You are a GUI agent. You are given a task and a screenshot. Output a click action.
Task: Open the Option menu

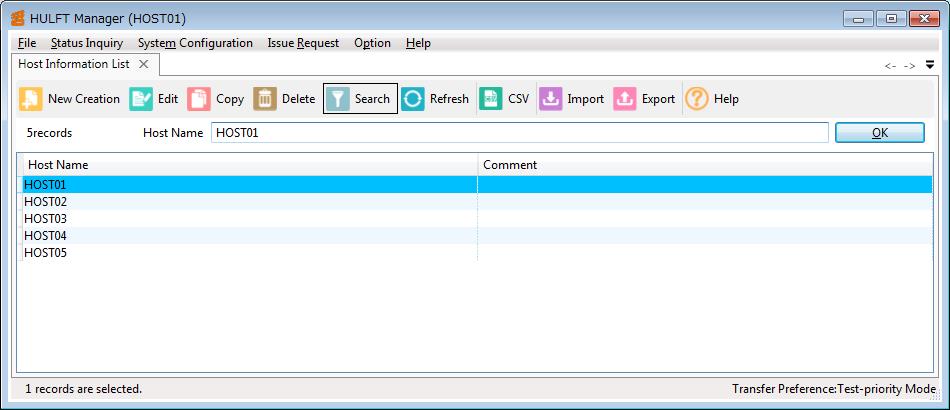click(x=373, y=43)
